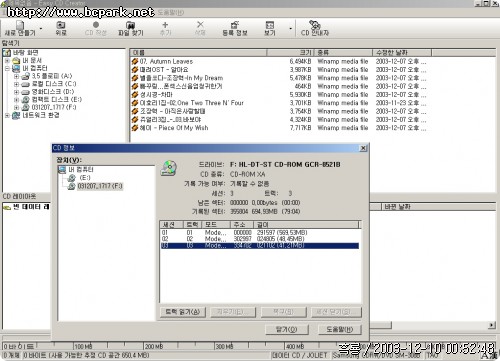Expand the 영화디스크 (D:) node

point(16,92)
